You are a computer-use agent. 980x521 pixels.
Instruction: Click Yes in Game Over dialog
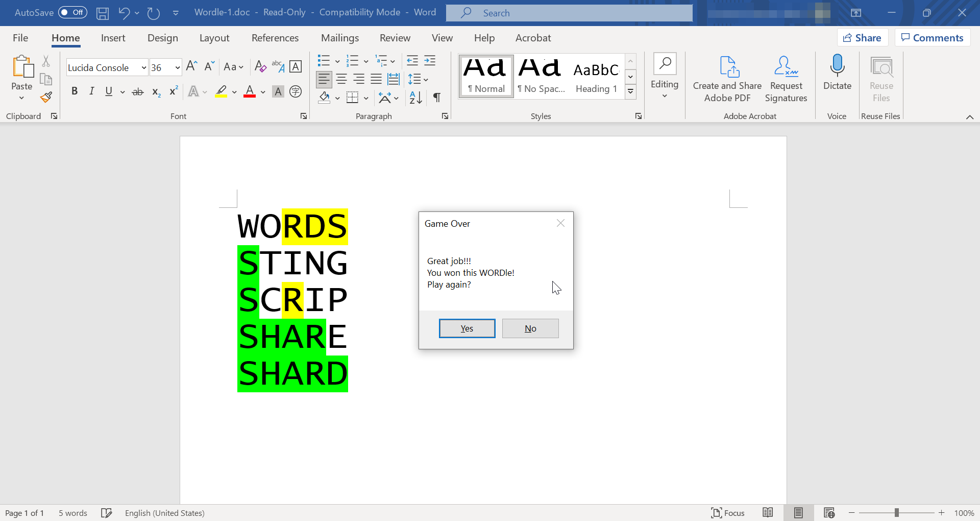467,328
